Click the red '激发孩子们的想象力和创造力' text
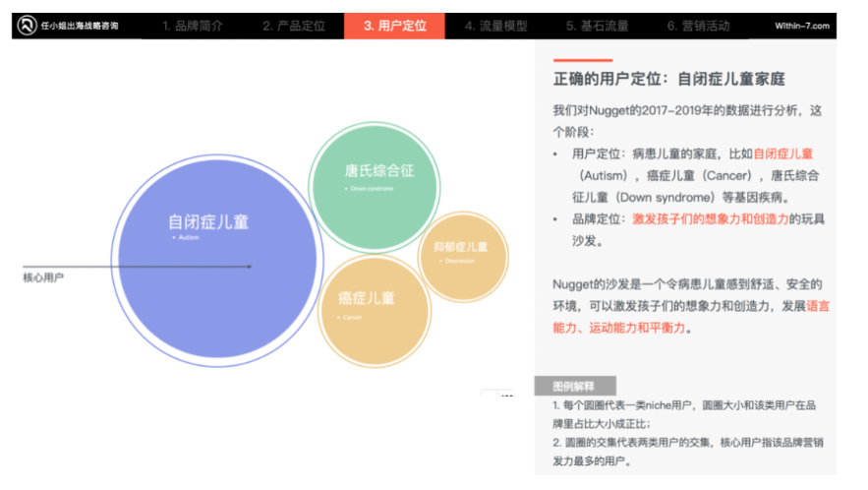868x490 pixels. click(x=710, y=218)
